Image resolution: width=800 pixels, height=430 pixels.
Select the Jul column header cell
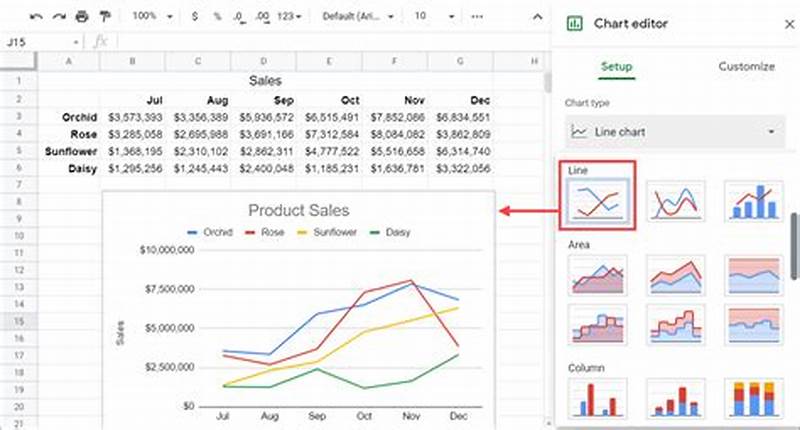pyautogui.click(x=133, y=100)
